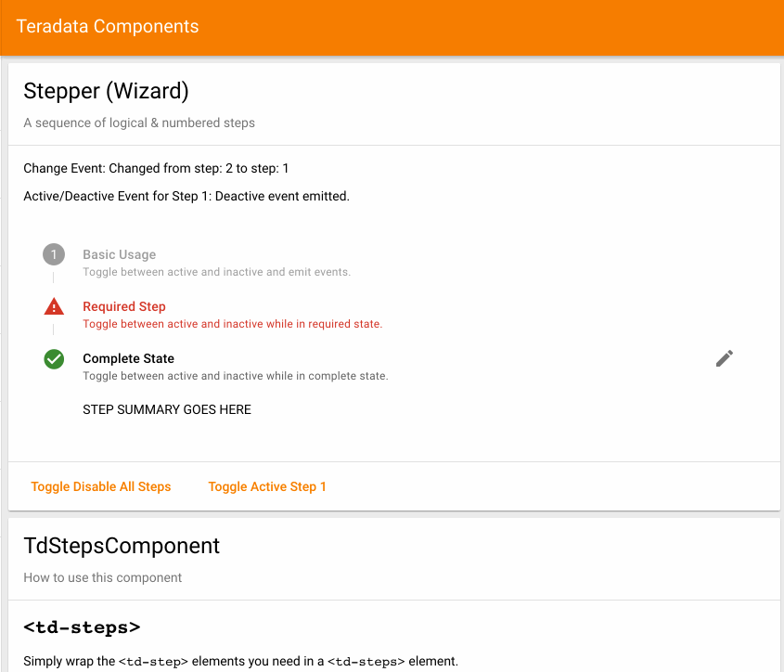Click the green checkmark complete icon

pyautogui.click(x=54, y=359)
